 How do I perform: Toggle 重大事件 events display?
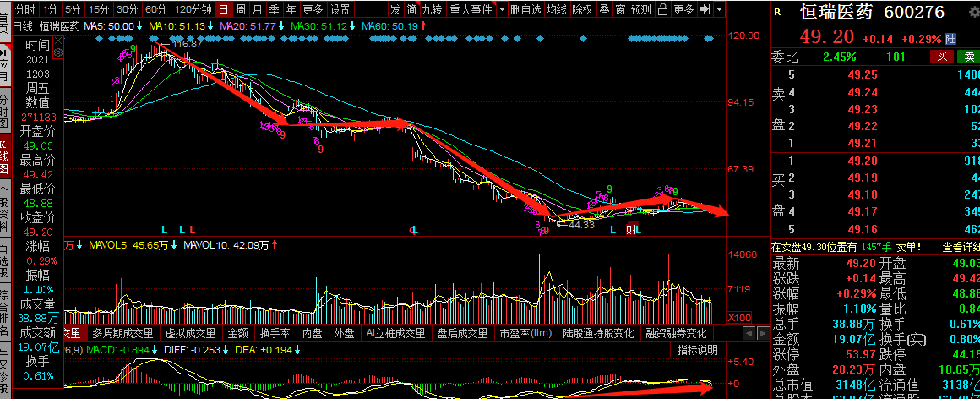click(x=471, y=9)
